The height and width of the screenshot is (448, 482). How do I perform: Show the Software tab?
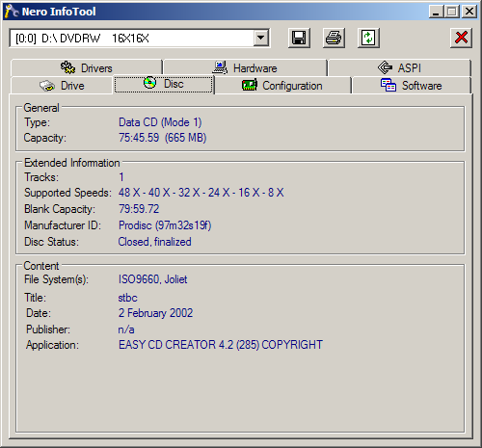412,86
